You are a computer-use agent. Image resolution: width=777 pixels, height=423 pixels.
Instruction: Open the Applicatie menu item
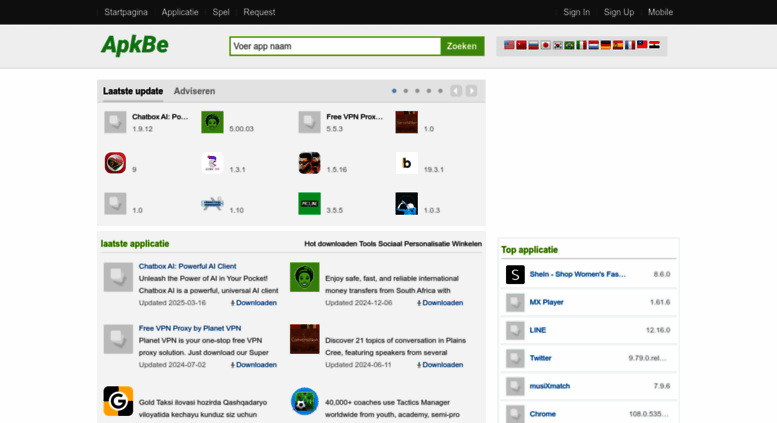click(x=180, y=12)
